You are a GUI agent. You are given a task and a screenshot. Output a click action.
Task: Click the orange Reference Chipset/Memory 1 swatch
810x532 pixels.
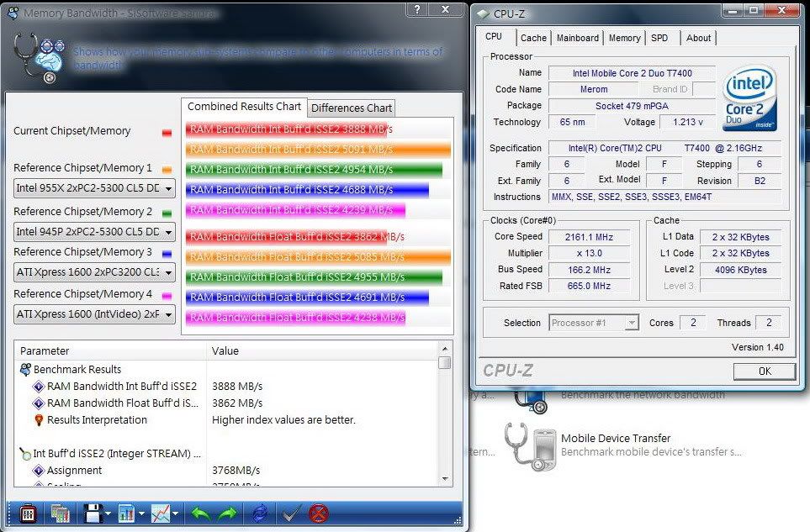point(167,169)
